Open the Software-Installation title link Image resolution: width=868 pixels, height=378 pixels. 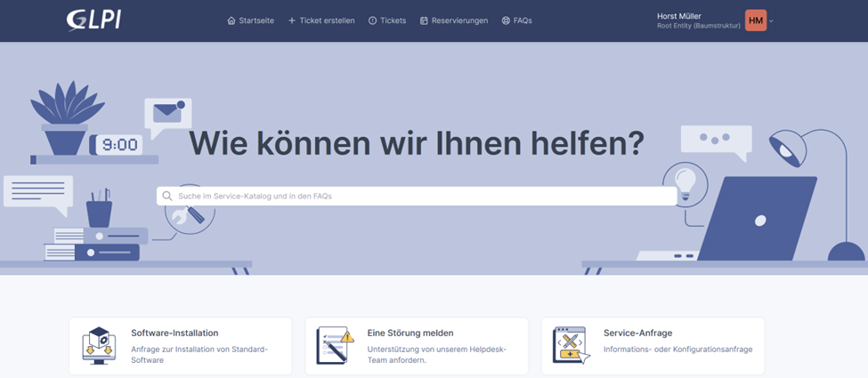click(174, 333)
